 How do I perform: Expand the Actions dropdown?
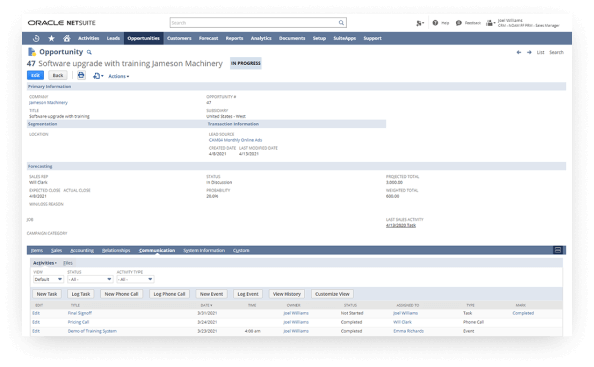pos(119,76)
